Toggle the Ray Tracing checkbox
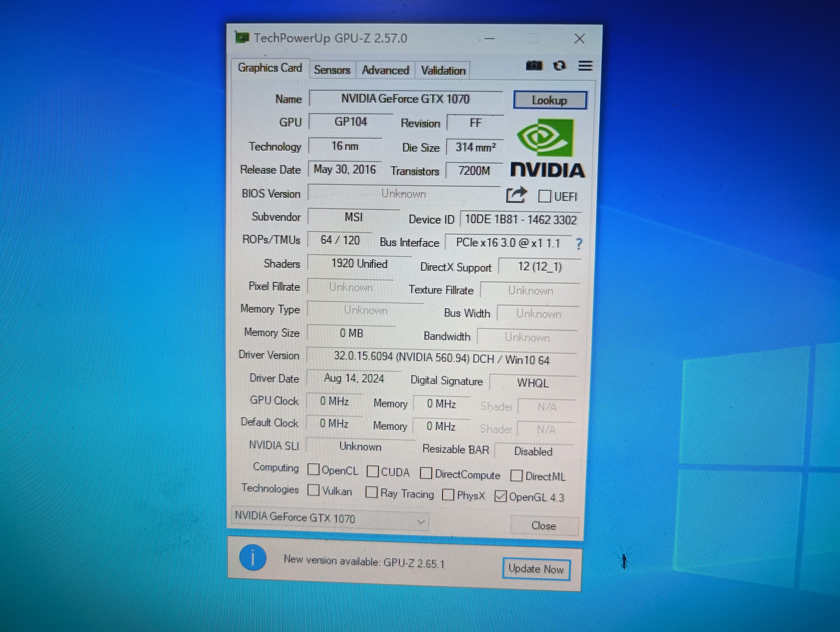 pos(371,492)
